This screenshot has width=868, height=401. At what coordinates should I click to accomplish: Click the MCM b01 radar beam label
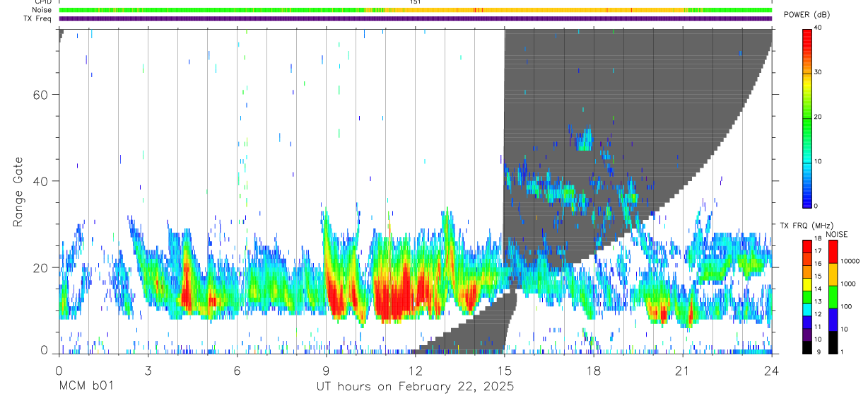tap(85, 386)
